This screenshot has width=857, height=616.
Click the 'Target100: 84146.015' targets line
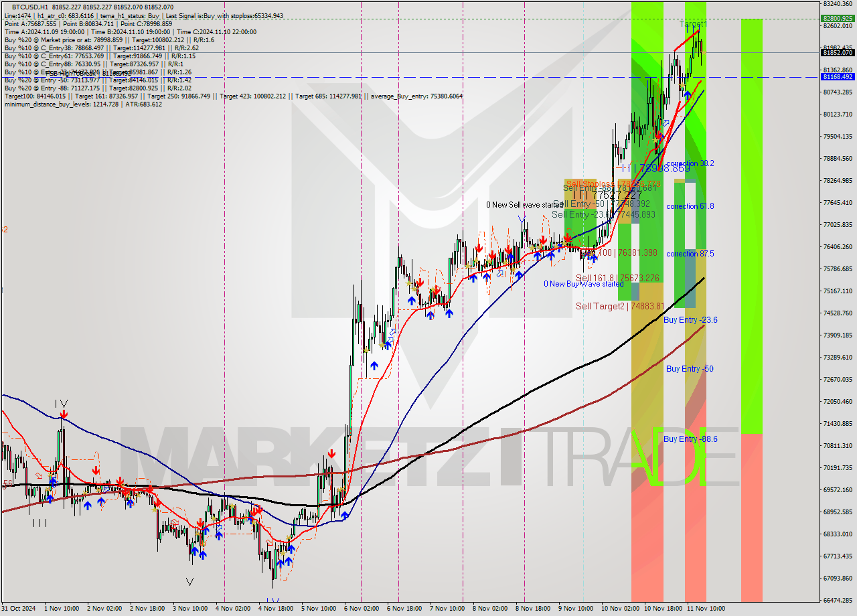click(233, 96)
